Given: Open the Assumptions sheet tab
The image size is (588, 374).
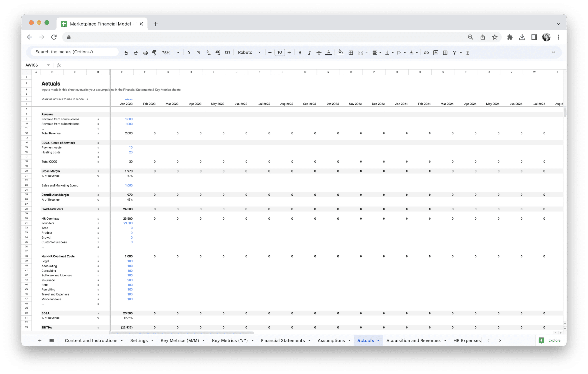Looking at the screenshot, I should pyautogui.click(x=331, y=340).
